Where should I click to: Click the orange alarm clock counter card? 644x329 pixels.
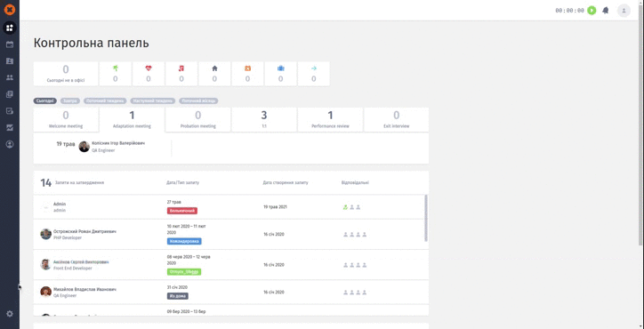247,74
